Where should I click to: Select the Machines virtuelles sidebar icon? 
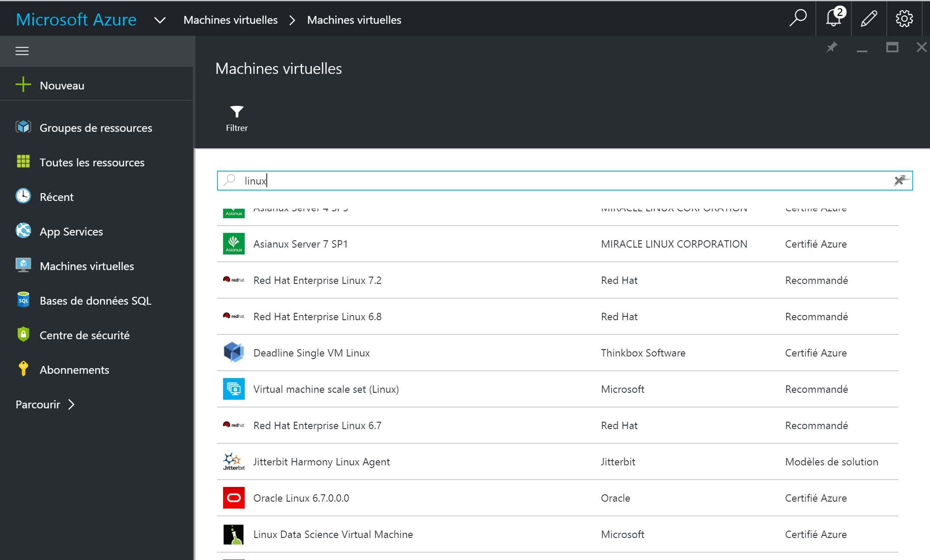click(23, 265)
